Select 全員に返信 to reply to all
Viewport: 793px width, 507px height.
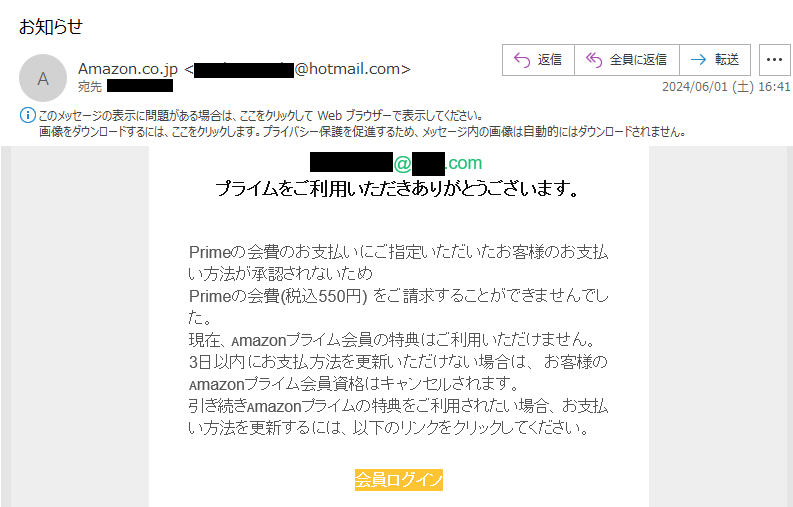pos(627,60)
